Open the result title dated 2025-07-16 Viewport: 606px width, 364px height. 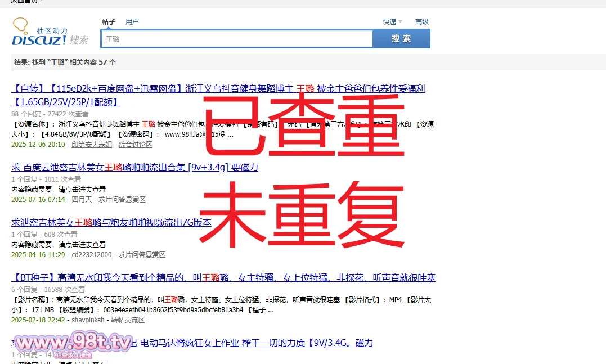(x=134, y=168)
